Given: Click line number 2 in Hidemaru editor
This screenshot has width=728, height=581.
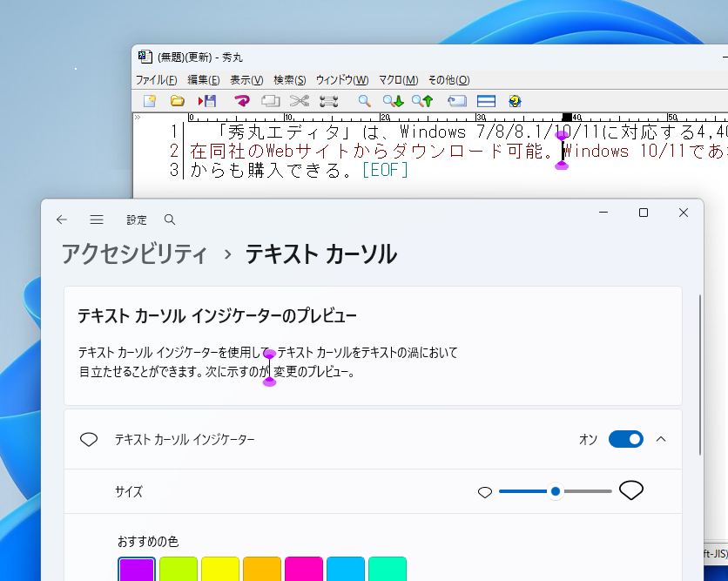Looking at the screenshot, I should [x=173, y=151].
